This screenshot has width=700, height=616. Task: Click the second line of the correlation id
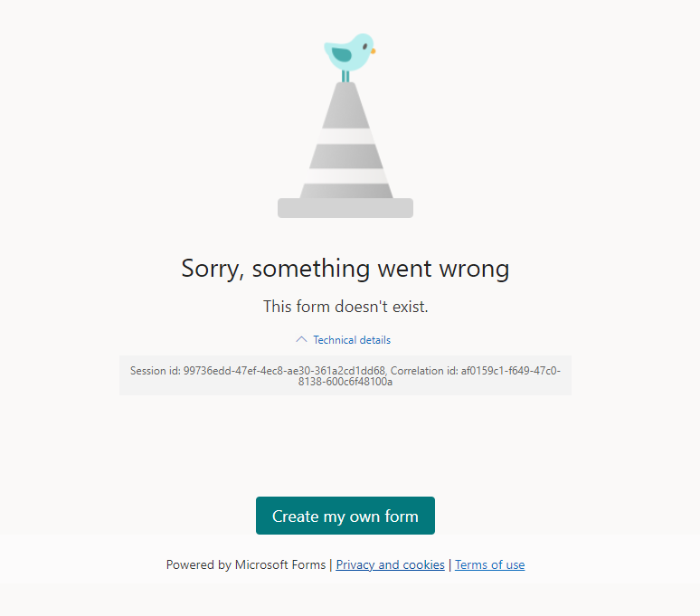click(345, 382)
